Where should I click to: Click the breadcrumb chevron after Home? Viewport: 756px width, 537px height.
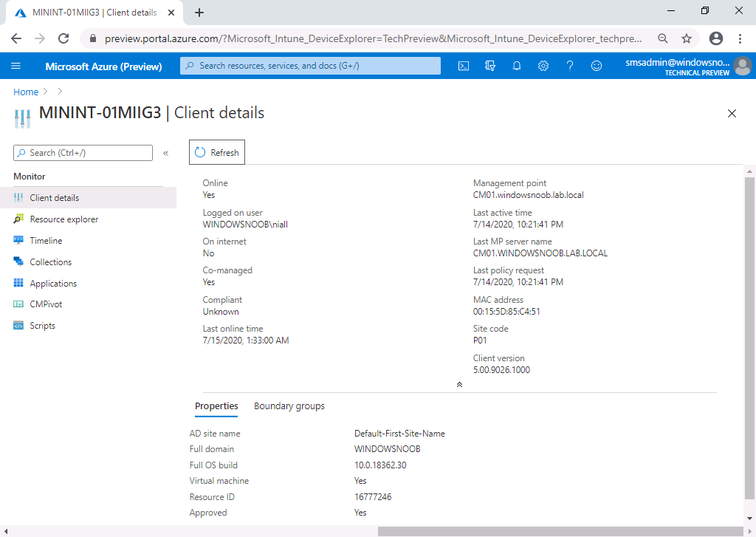(46, 92)
